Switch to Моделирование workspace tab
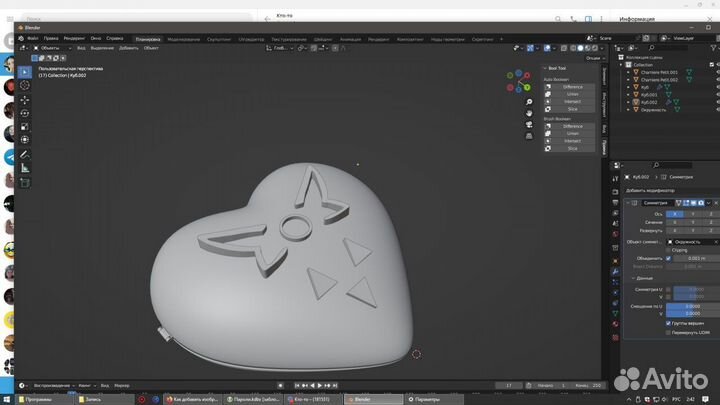 [184, 39]
